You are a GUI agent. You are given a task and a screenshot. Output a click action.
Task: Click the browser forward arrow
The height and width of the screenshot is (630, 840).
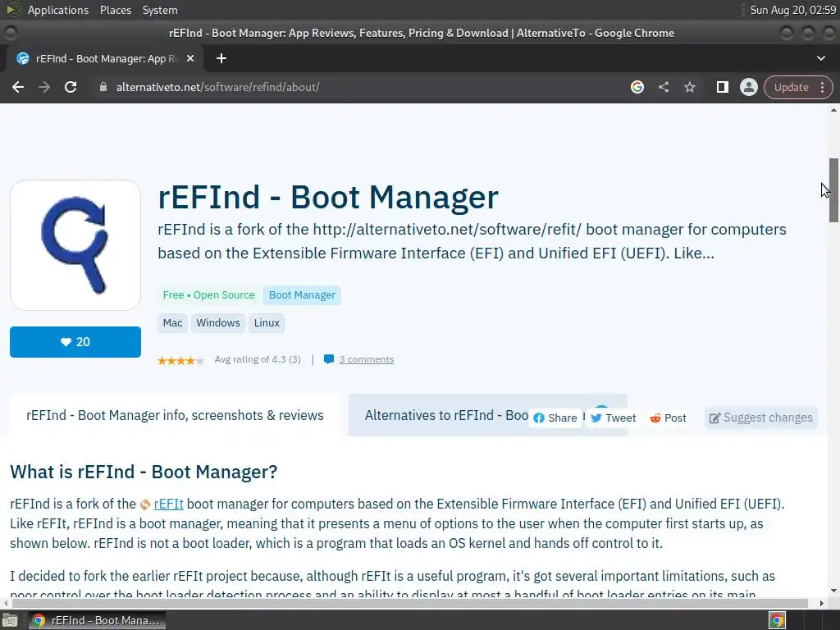coord(44,87)
